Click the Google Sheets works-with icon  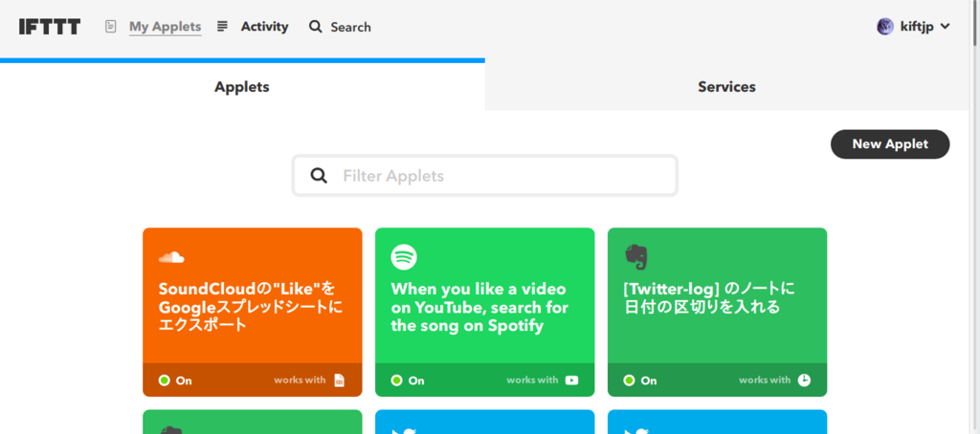[339, 380]
